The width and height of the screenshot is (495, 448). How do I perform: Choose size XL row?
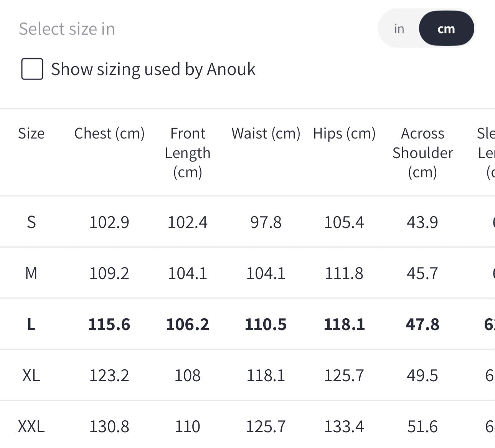247,375
